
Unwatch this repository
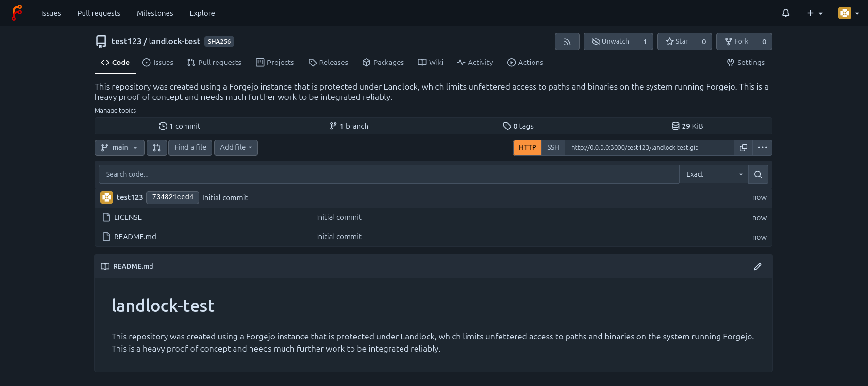click(x=610, y=42)
